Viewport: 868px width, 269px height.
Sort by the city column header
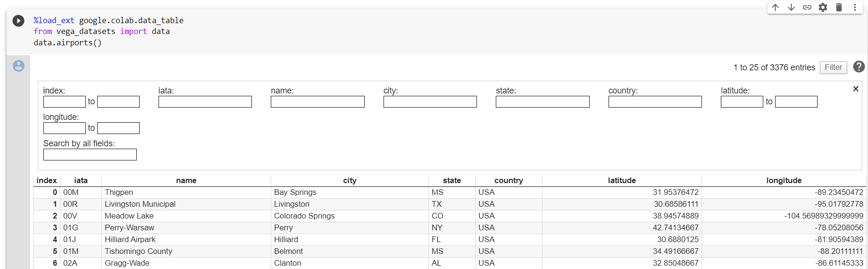click(350, 180)
